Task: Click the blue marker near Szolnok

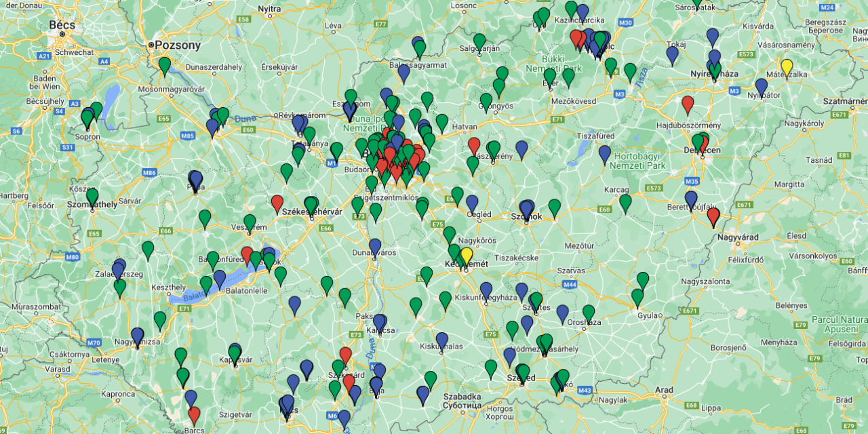Action: click(527, 206)
